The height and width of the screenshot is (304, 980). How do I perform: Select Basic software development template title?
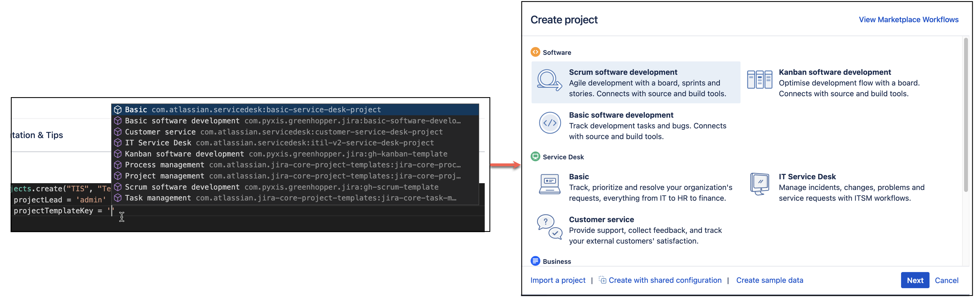point(621,115)
